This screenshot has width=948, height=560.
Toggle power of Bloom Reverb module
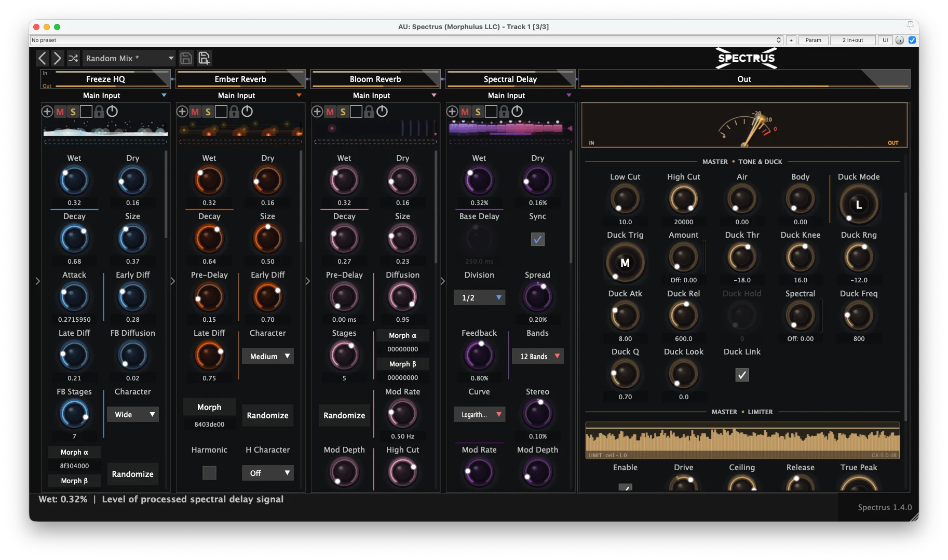coord(382,111)
